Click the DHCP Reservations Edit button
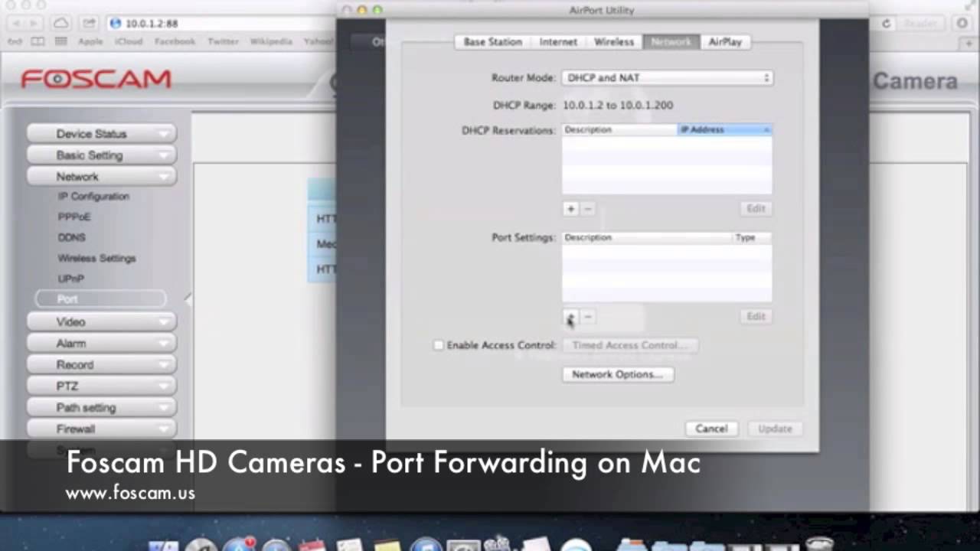This screenshot has height=551, width=980. [x=756, y=209]
